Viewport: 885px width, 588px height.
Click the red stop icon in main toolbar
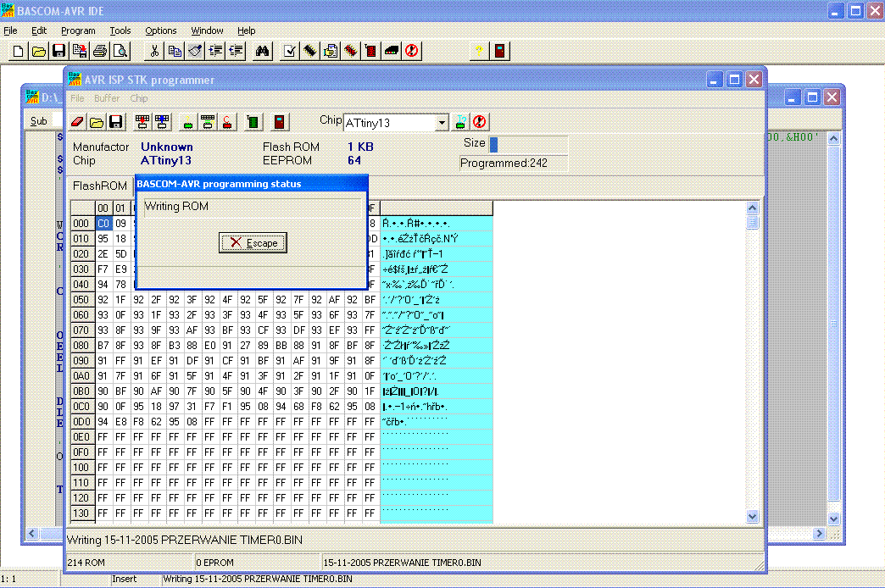tap(411, 52)
